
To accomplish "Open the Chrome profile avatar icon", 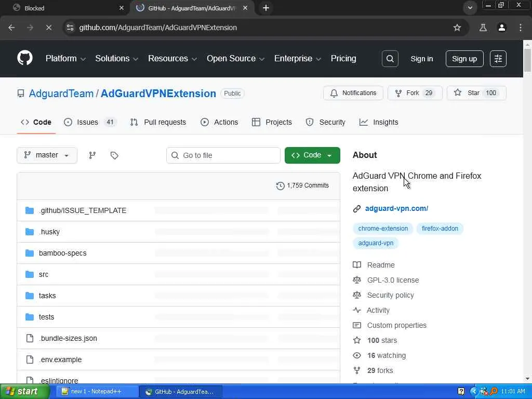I will coord(502,28).
